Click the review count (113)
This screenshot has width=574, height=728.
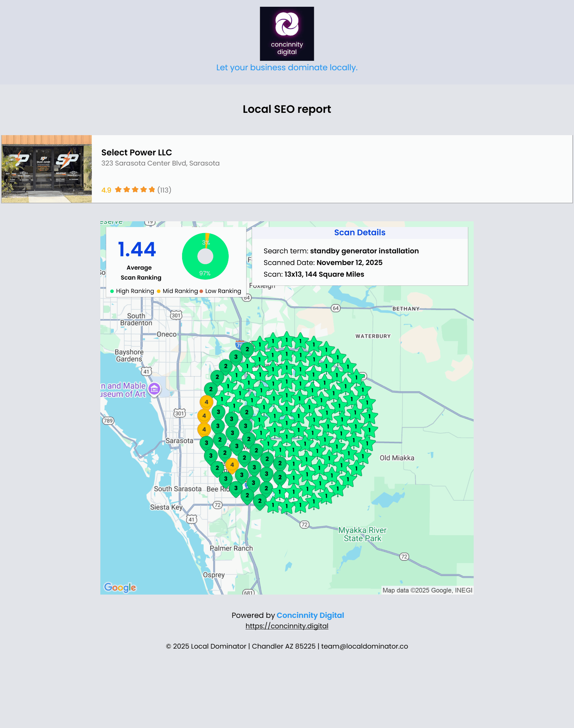click(x=164, y=190)
